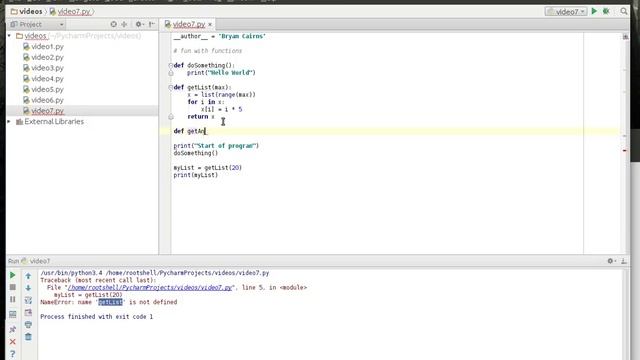Click the video7.py breadcrumb in navigation bar
The width and height of the screenshot is (640, 360).
click(70, 11)
